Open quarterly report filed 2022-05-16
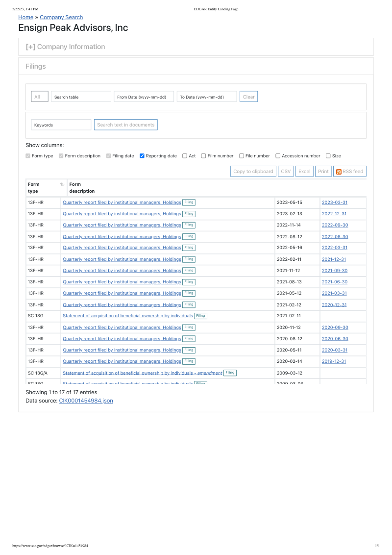 [x=122, y=248]
